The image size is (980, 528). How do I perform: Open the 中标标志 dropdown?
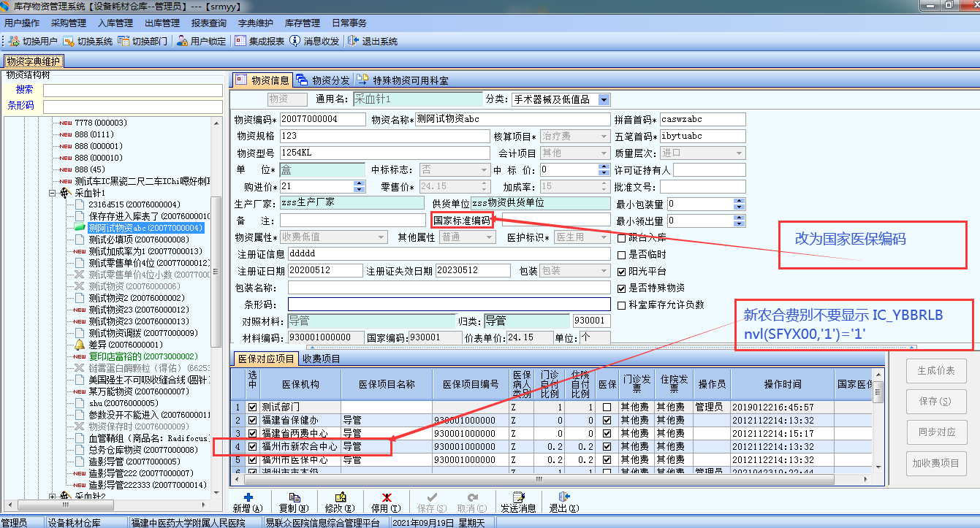483,169
